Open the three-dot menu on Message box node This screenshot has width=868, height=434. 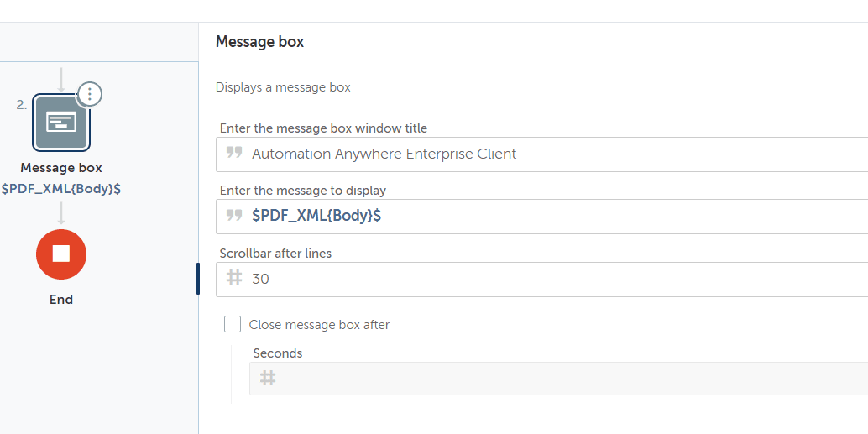90,94
